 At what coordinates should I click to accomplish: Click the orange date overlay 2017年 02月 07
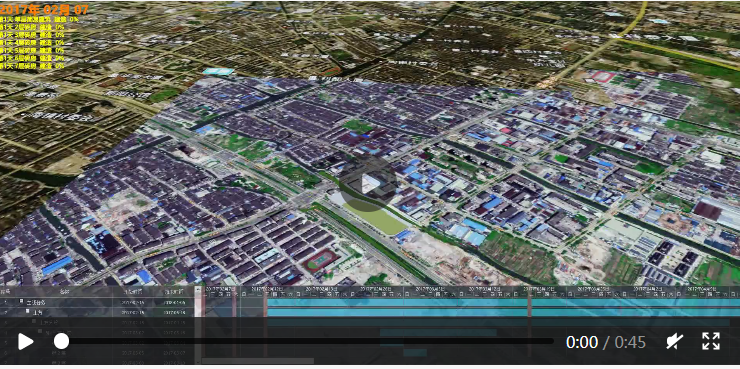pos(44,9)
